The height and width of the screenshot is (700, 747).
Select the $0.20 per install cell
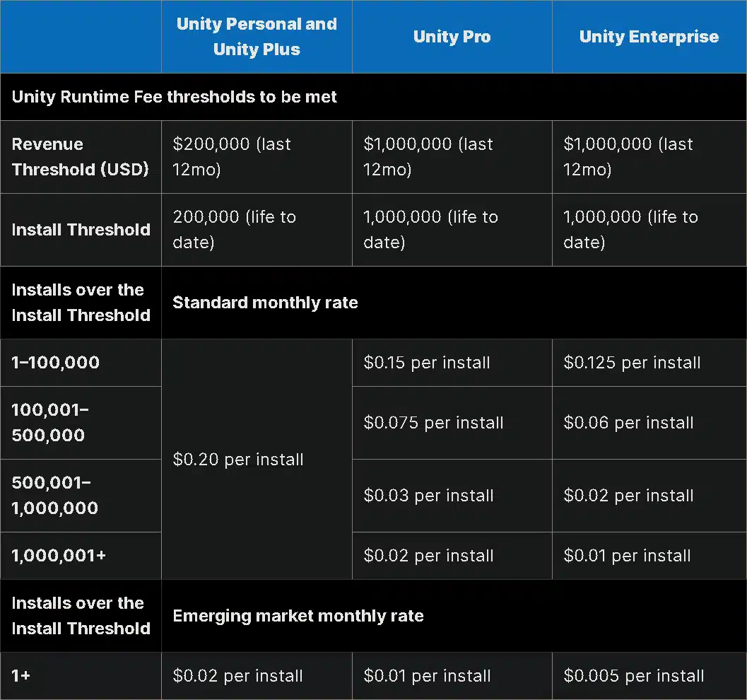(x=257, y=460)
